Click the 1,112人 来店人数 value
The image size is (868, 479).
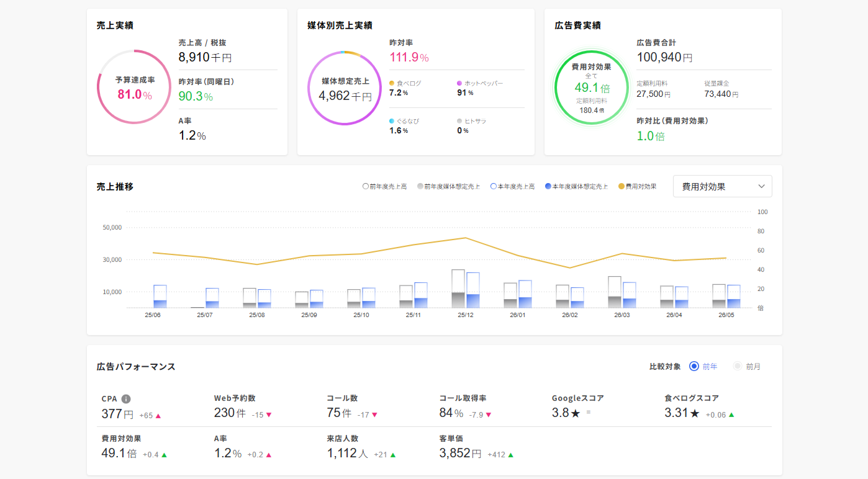348,454
